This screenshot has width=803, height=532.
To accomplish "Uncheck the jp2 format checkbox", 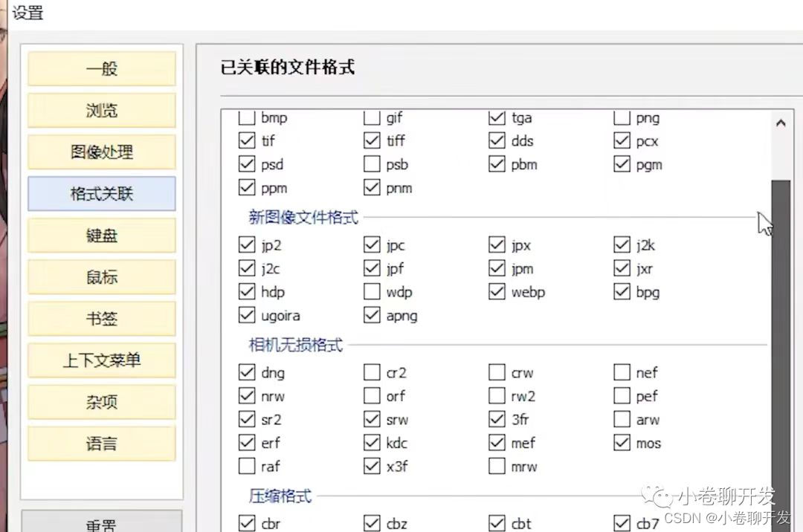I will [247, 245].
